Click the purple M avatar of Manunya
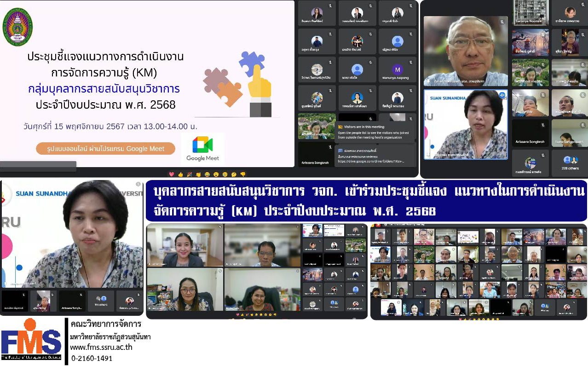 tap(397, 70)
